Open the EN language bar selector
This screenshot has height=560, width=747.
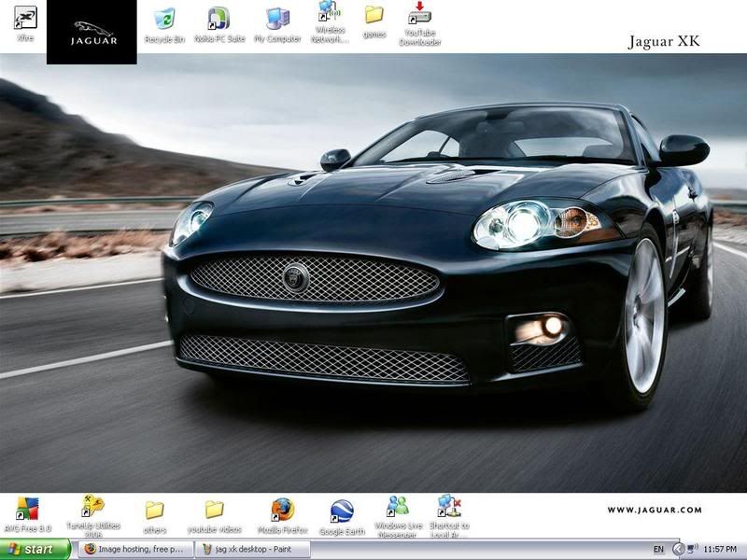click(x=658, y=550)
